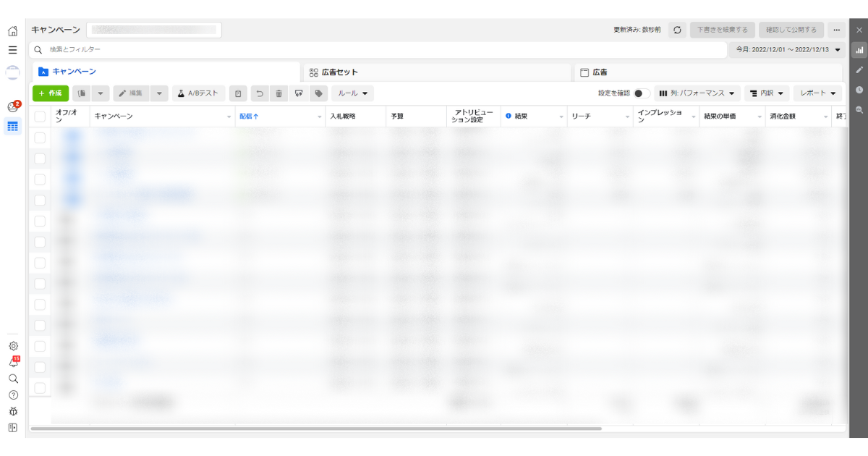
Task: Click the duplicate icon beside 作成
Action: [82, 93]
